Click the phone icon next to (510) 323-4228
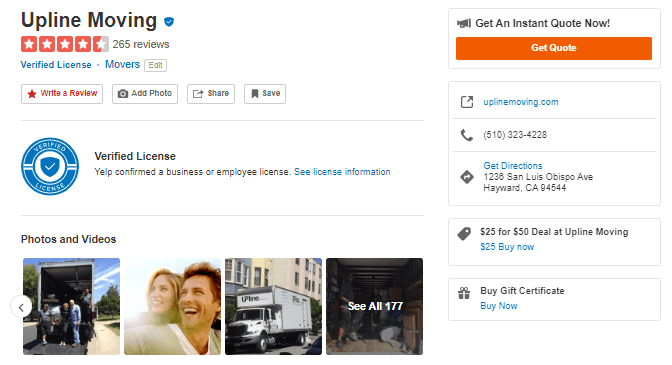This screenshot has height=365, width=672. [467, 135]
